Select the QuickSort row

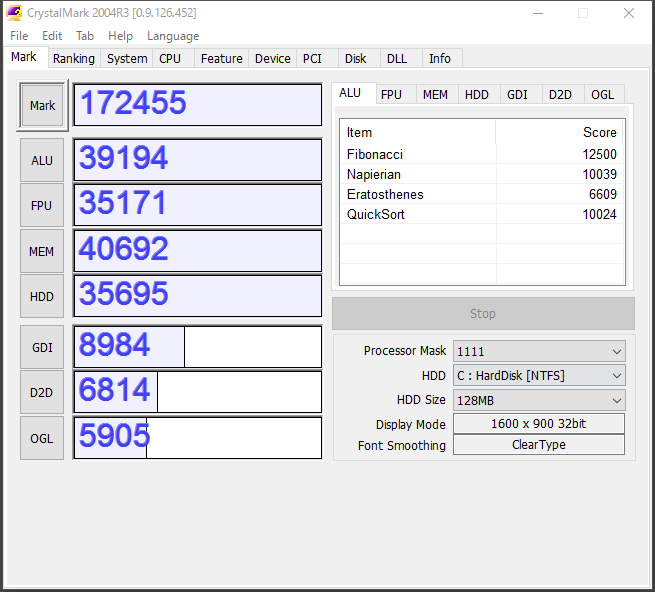click(x=482, y=214)
